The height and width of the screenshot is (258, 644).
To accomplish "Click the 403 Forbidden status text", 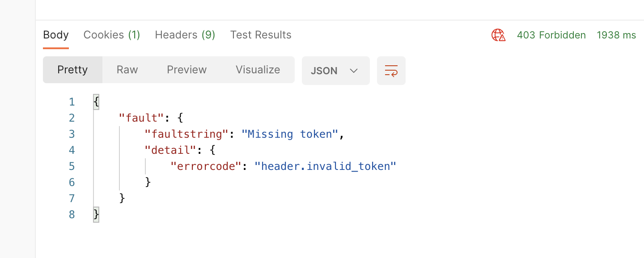I will [551, 35].
